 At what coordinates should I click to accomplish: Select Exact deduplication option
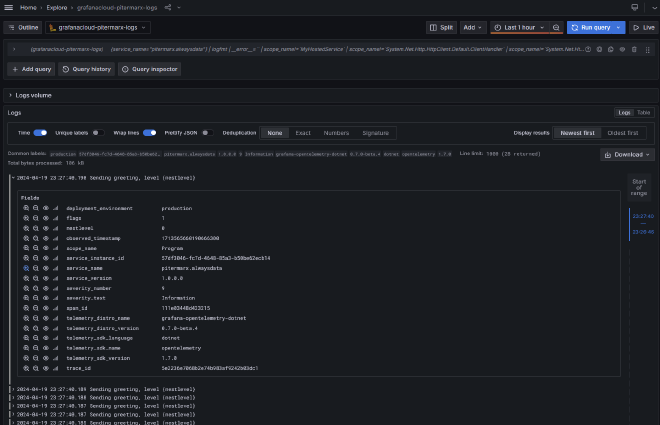[x=302, y=133]
